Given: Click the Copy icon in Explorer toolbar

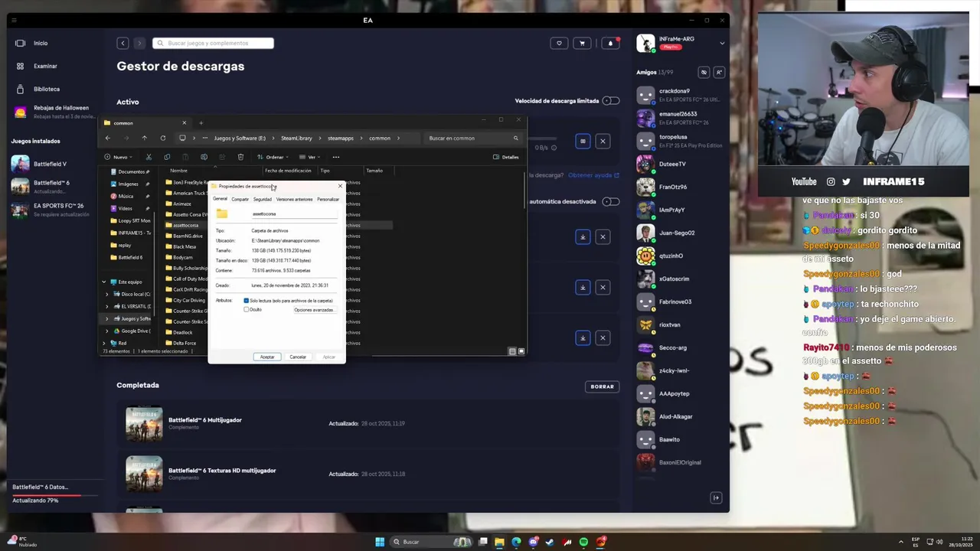Looking at the screenshot, I should 167,157.
